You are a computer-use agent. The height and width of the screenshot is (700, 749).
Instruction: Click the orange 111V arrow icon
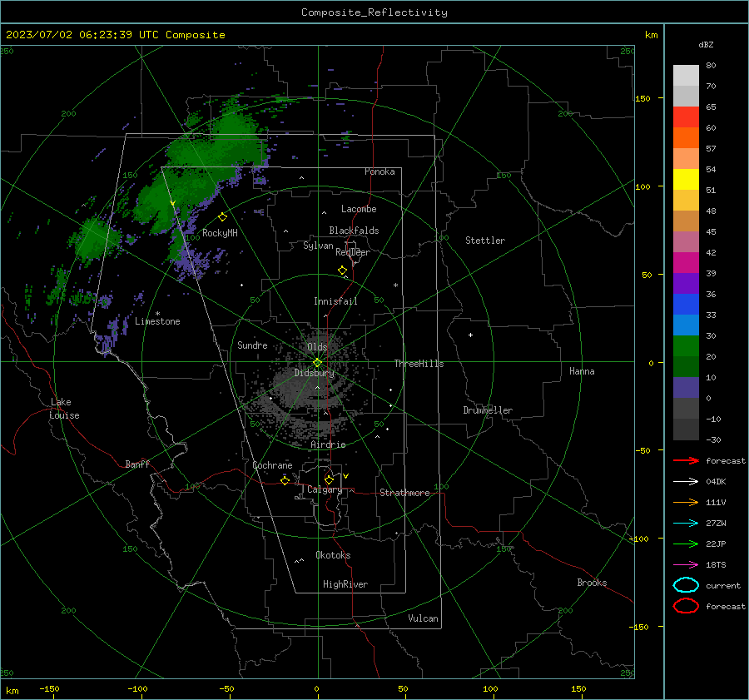coord(686,502)
